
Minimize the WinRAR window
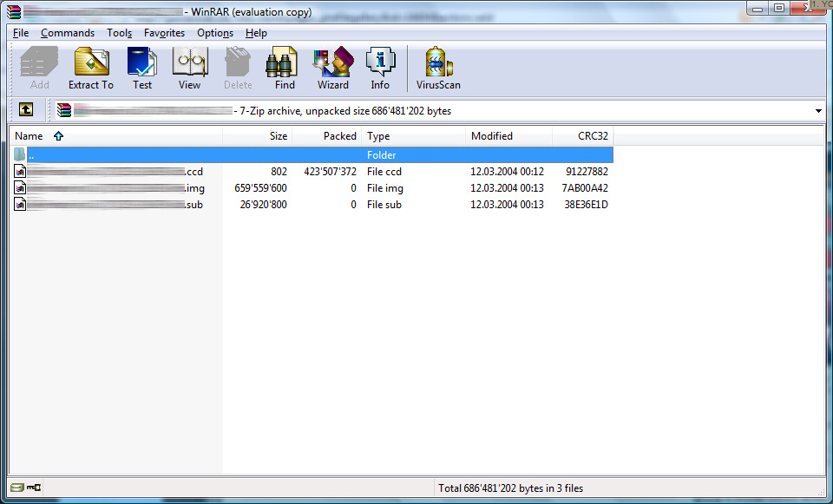(x=758, y=8)
